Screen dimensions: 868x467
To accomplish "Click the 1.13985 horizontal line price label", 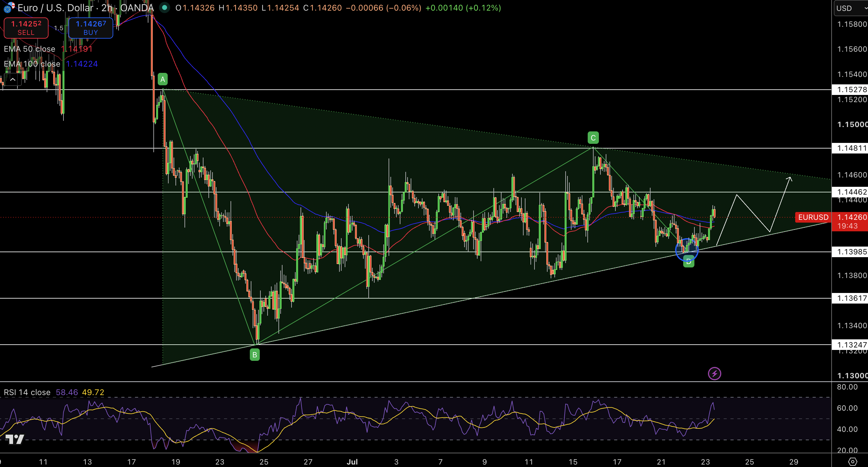I will click(850, 252).
